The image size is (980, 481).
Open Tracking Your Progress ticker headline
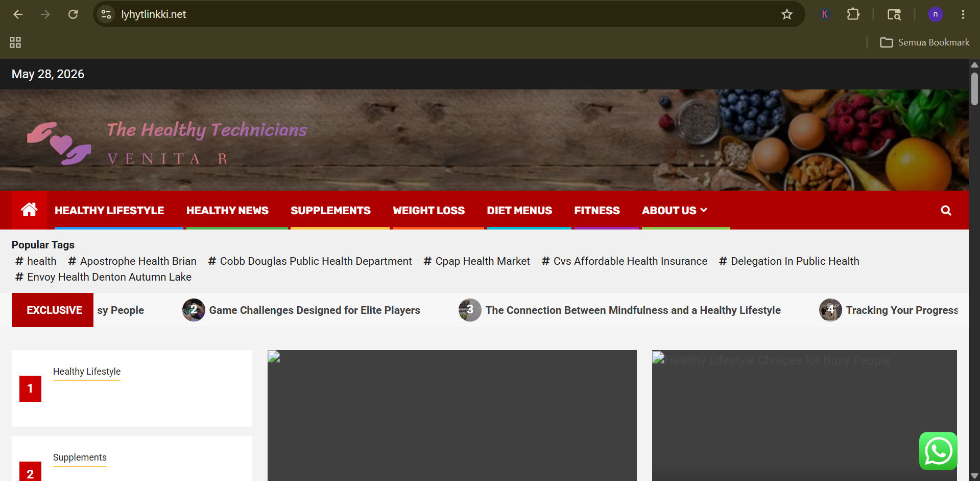pyautogui.click(x=902, y=310)
